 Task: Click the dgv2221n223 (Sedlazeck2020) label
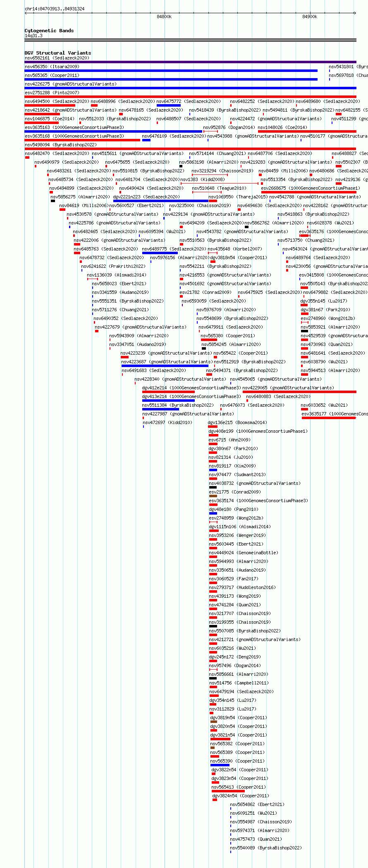click(x=146, y=197)
